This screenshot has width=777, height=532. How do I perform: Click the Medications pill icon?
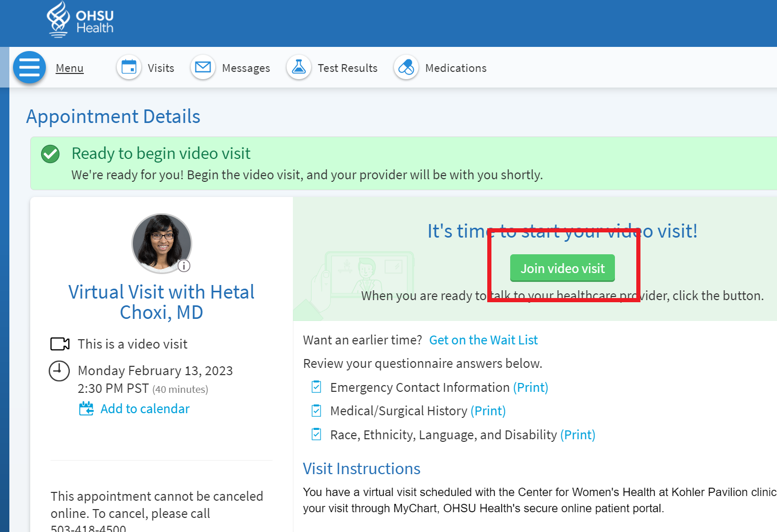tap(406, 68)
